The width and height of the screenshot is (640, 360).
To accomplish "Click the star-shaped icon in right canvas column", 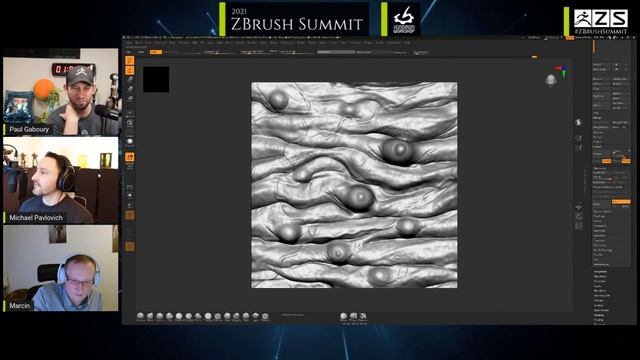I will [x=578, y=207].
